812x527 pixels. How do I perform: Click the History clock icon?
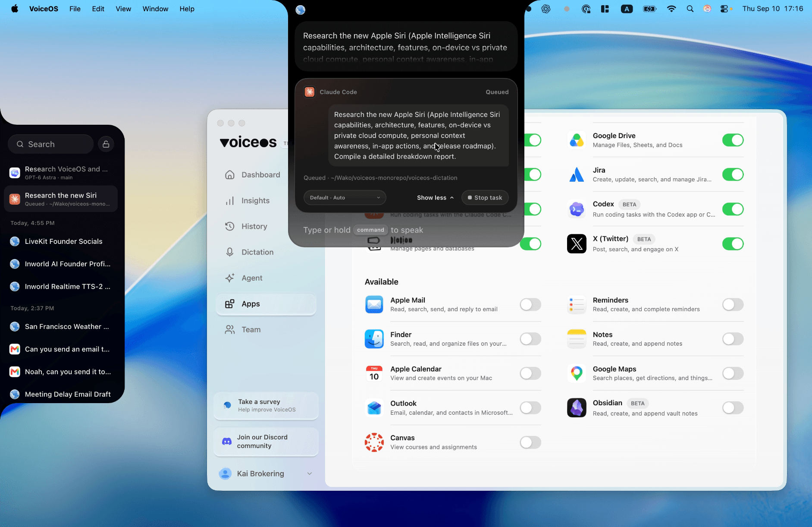(x=230, y=226)
